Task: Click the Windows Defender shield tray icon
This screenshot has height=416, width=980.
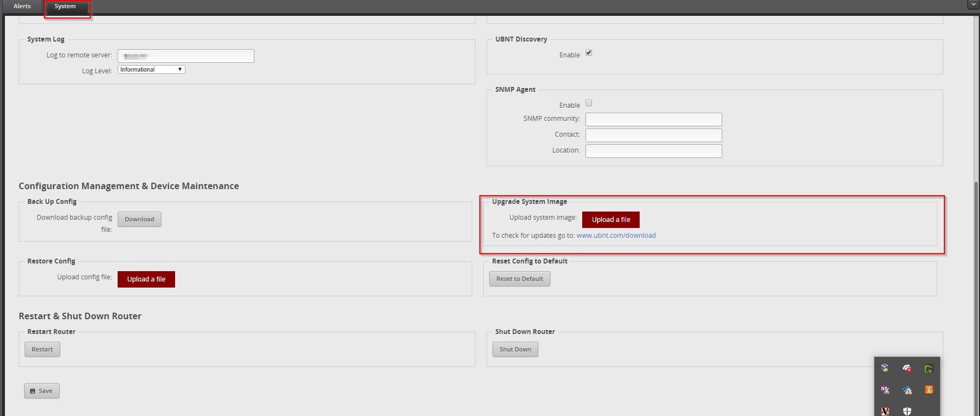Action: pyautogui.click(x=907, y=411)
